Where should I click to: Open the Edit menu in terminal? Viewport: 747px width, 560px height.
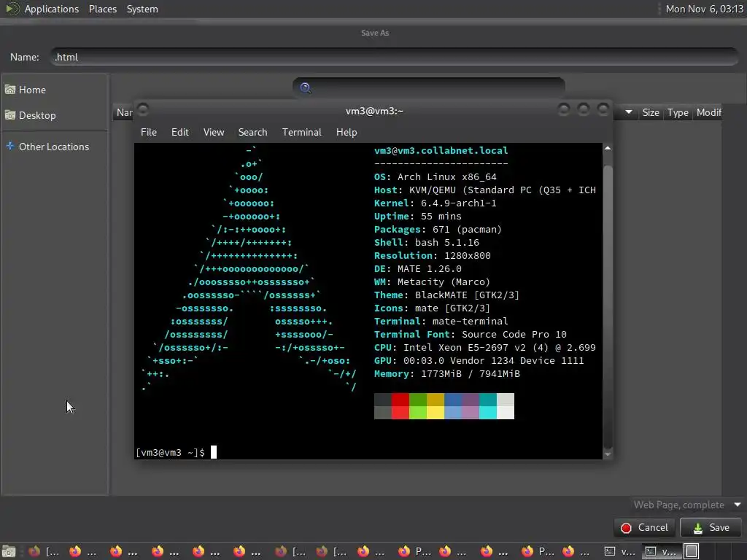click(179, 132)
